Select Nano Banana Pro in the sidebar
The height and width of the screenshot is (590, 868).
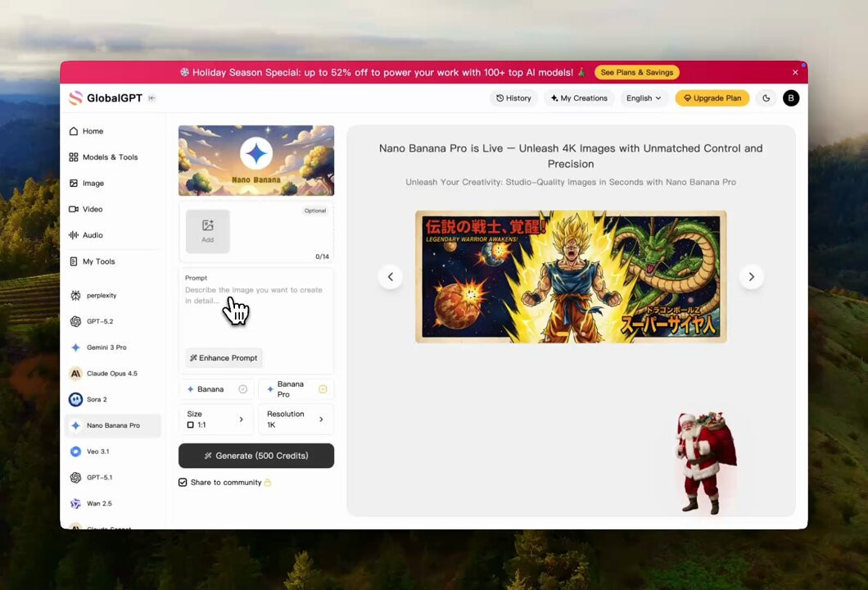click(113, 425)
